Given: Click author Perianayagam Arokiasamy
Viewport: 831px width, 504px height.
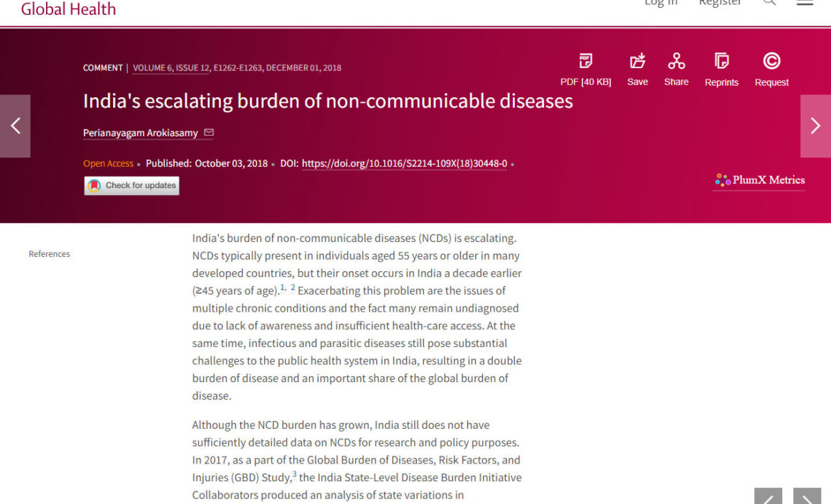Looking at the screenshot, I should click(x=141, y=133).
